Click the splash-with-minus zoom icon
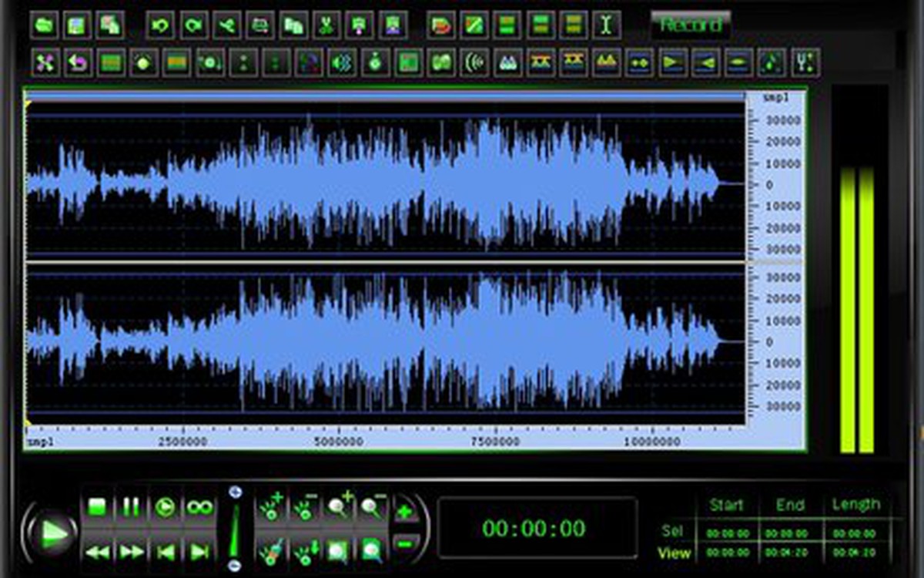 306,506
